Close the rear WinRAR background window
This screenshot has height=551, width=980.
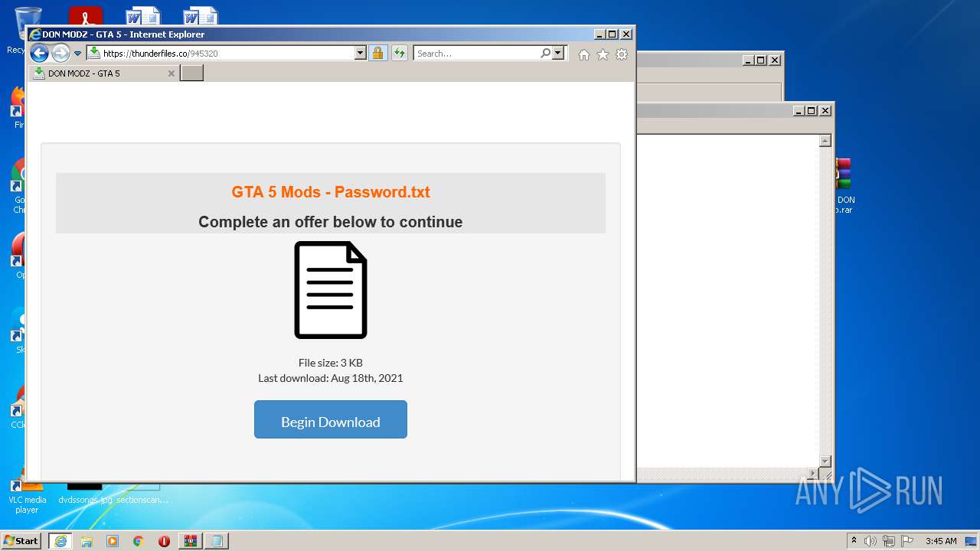pyautogui.click(x=775, y=60)
